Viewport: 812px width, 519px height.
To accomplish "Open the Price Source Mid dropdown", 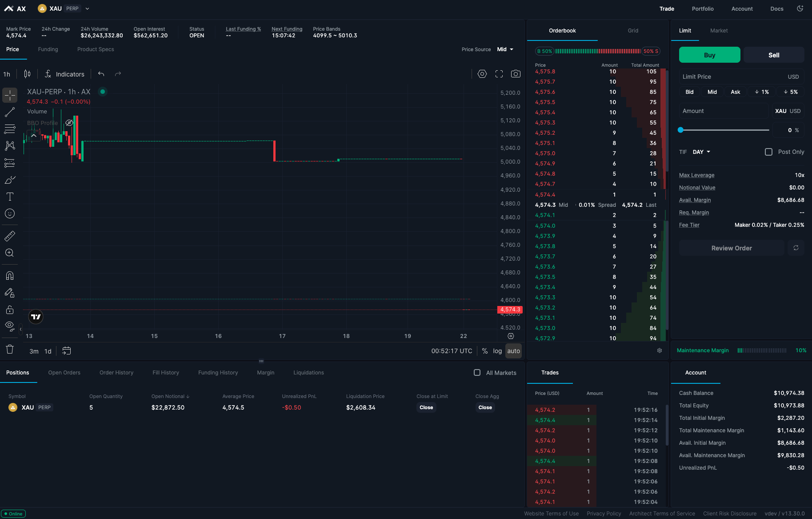I will [x=505, y=49].
